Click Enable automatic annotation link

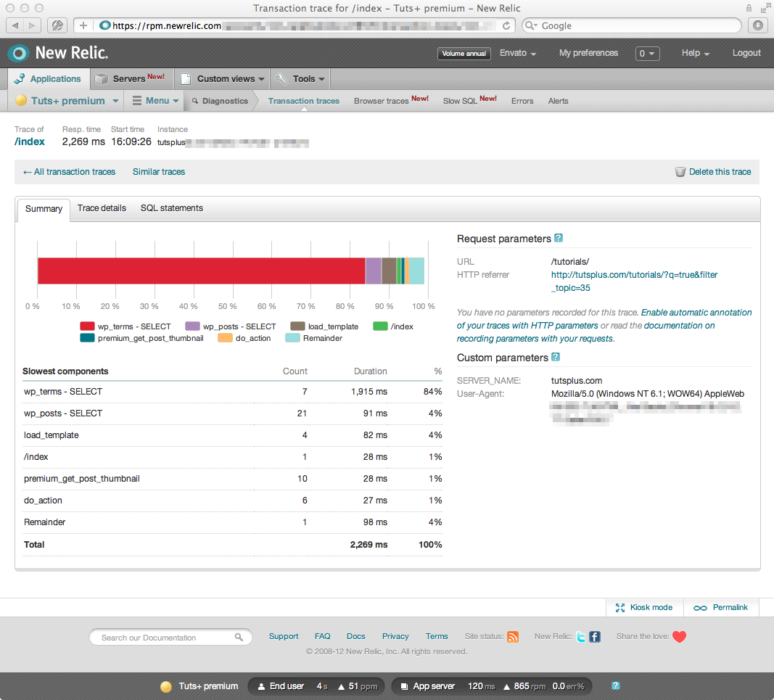[x=696, y=313]
